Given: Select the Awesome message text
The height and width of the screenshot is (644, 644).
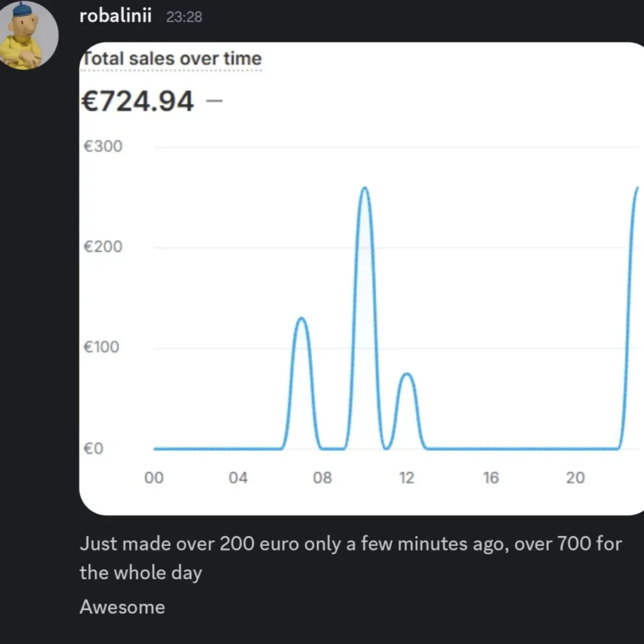Looking at the screenshot, I should (x=122, y=607).
